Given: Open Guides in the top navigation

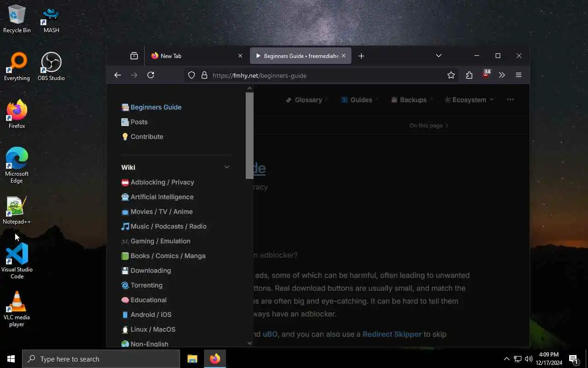Looking at the screenshot, I should click(360, 100).
